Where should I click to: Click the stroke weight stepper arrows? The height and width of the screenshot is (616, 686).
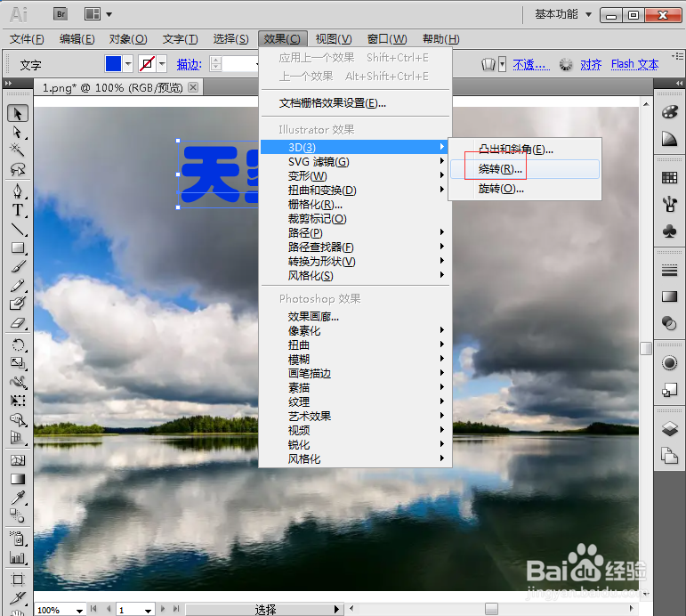point(215,64)
